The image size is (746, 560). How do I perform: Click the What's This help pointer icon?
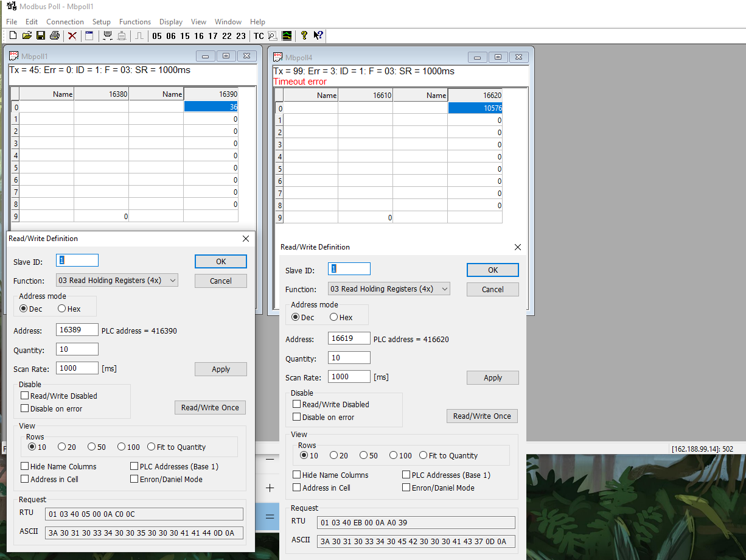[x=318, y=35]
